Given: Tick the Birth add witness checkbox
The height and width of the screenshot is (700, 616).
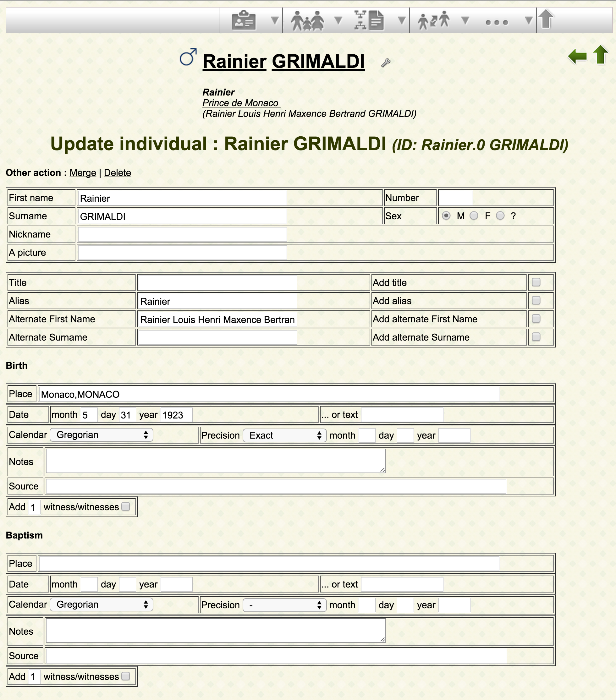Looking at the screenshot, I should (x=126, y=506).
